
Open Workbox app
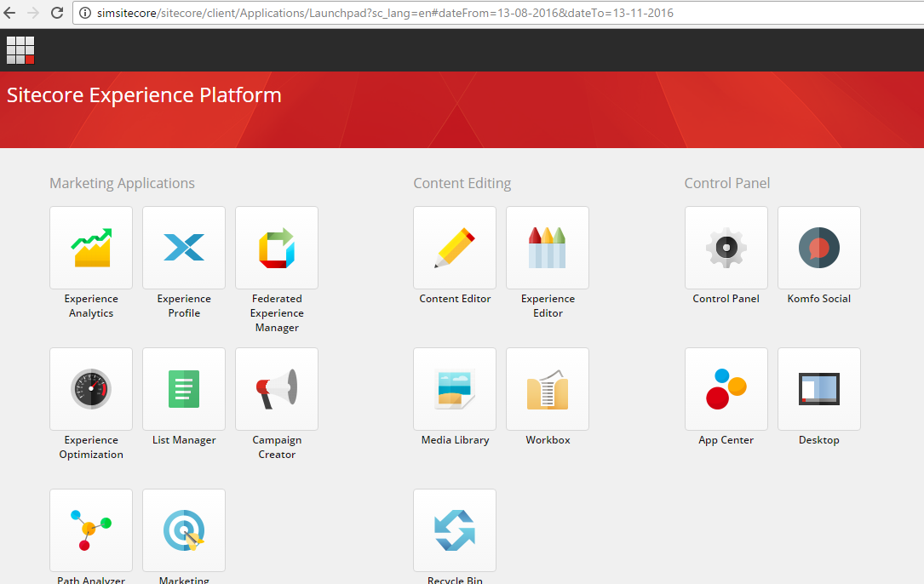coord(548,389)
